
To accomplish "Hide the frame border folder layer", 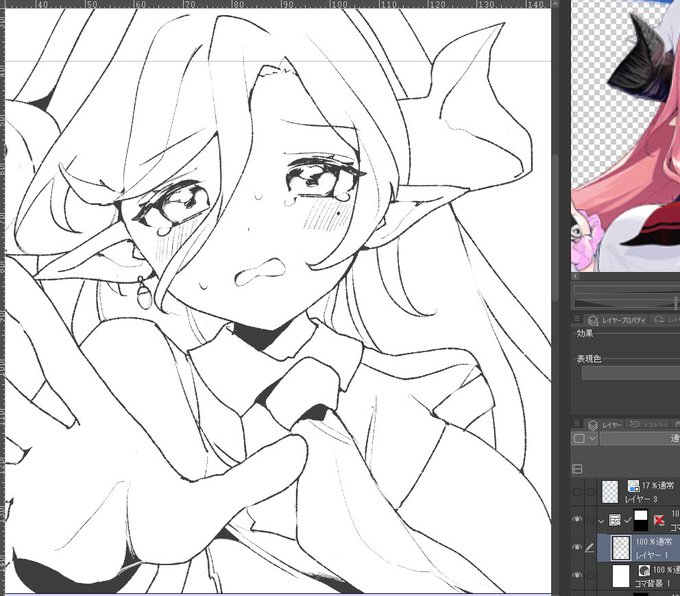I will coord(577,520).
